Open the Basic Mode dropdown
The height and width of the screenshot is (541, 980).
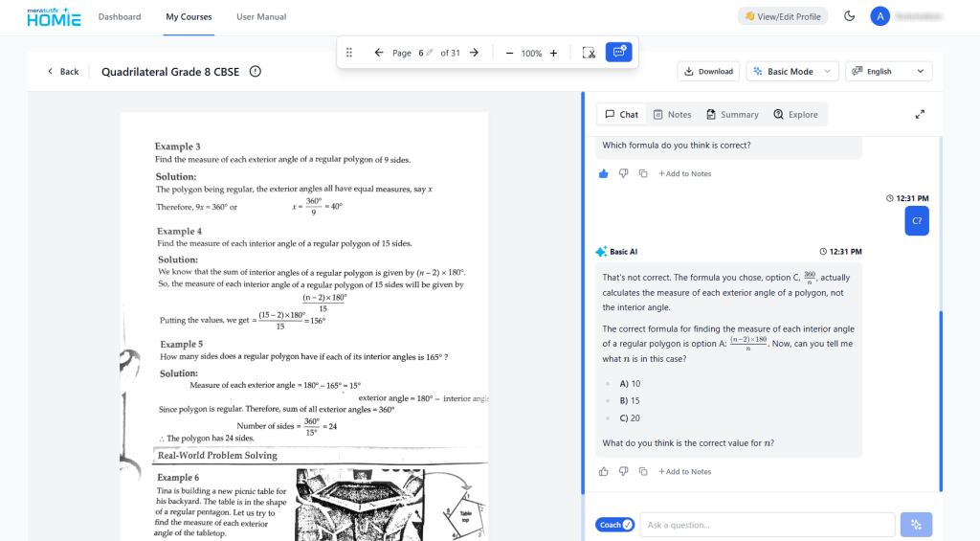[792, 71]
